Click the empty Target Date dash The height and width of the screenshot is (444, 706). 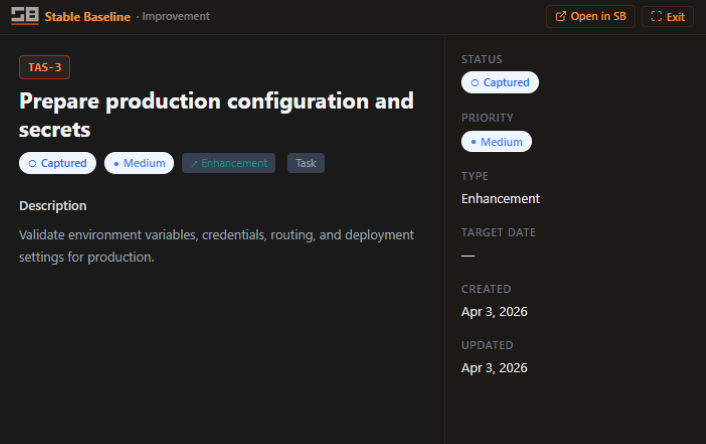(x=468, y=255)
